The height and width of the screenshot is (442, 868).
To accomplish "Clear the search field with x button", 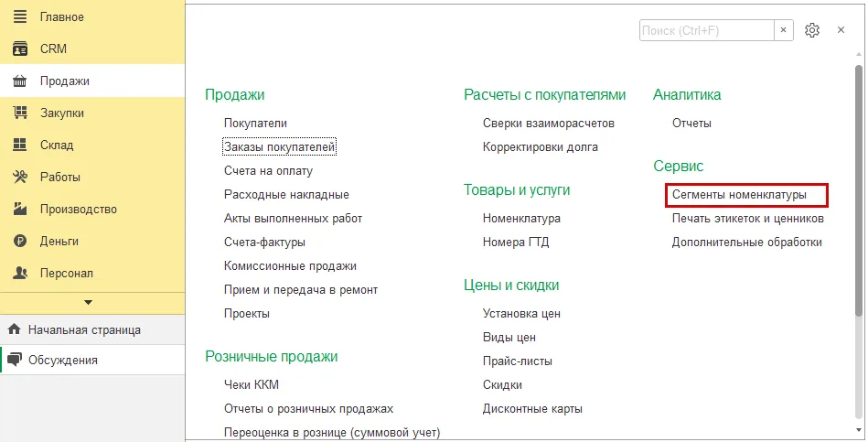I will 783,30.
